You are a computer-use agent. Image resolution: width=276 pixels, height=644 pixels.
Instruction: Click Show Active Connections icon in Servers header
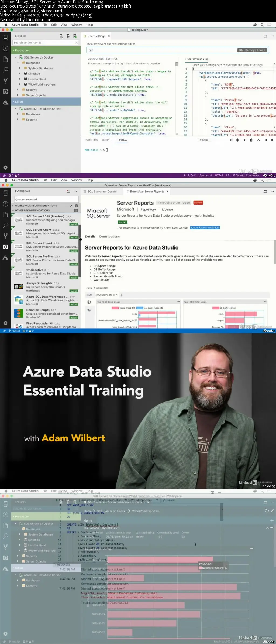[x=75, y=36]
